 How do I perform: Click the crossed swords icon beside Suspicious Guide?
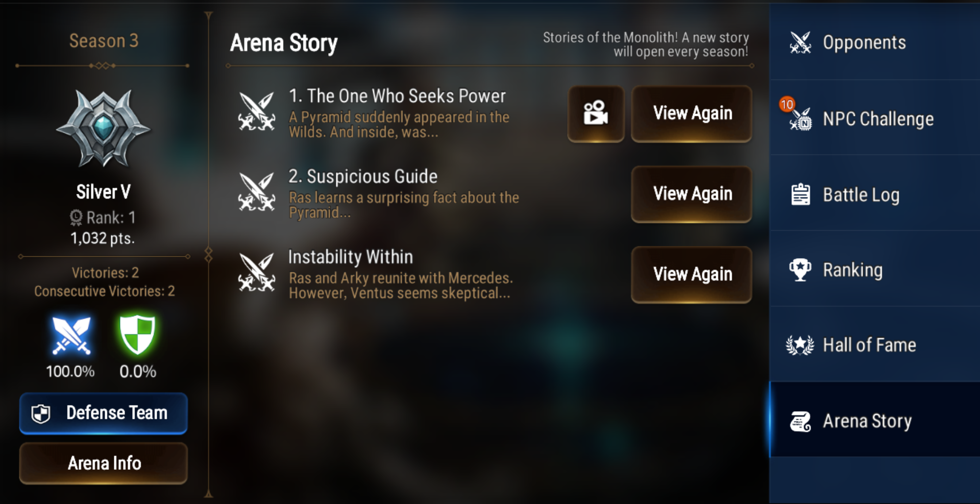pos(257,192)
